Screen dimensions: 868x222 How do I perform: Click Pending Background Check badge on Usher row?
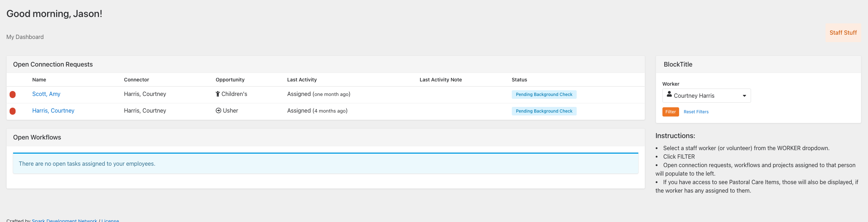pos(544,111)
